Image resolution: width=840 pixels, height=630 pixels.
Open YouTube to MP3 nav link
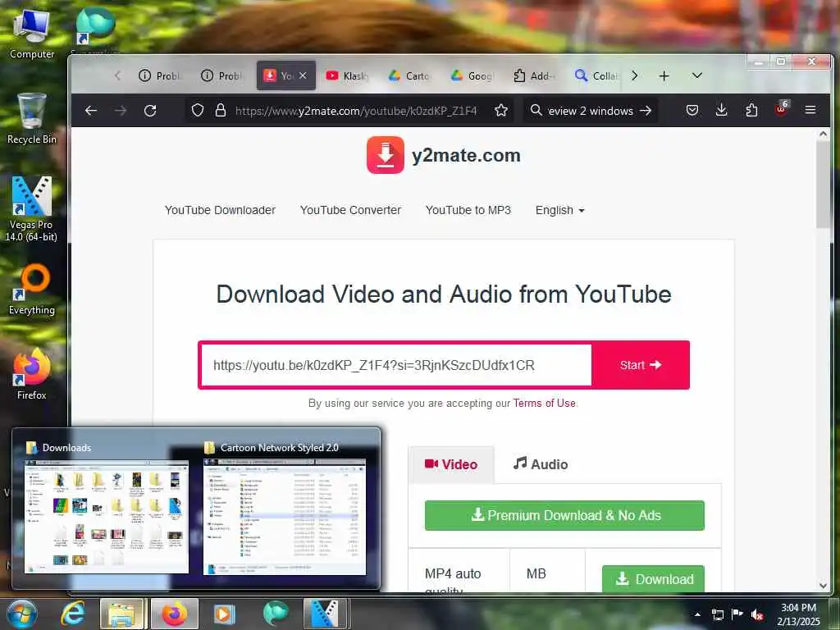[x=468, y=210]
